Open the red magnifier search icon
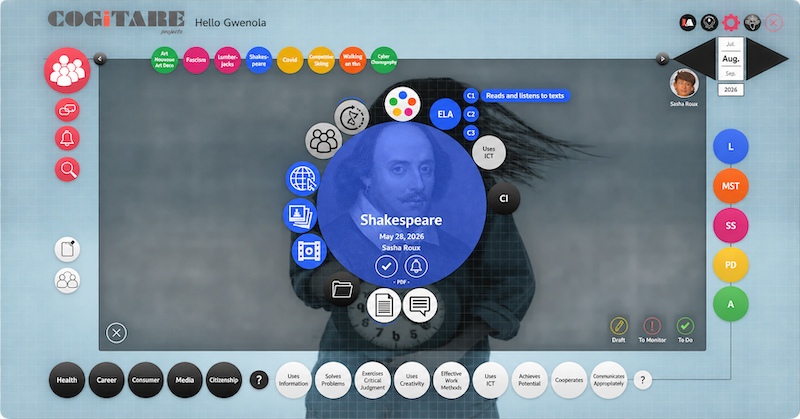 tap(67, 169)
